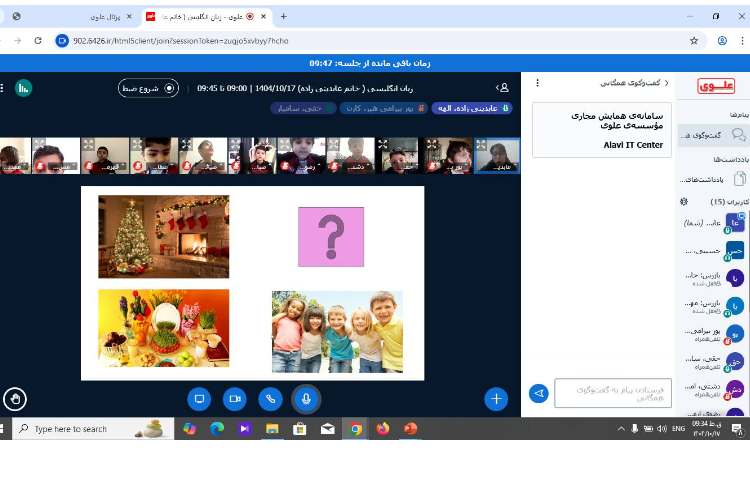Bookmark this page with the star icon
Viewport: 750px width, 480px height.
point(694,41)
